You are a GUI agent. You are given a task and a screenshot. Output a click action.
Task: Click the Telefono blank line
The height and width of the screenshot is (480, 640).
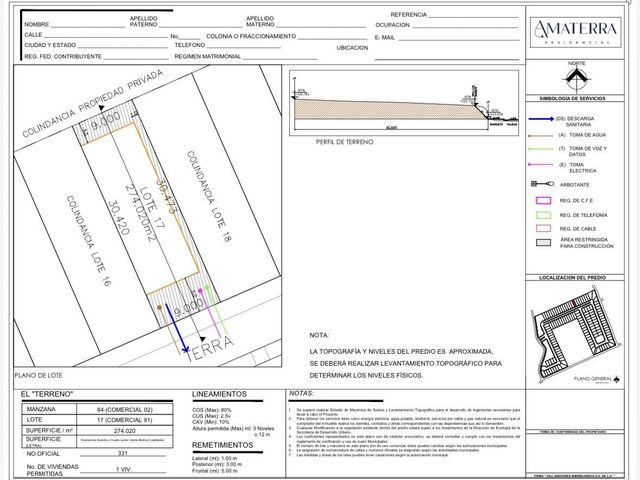pyautogui.click(x=243, y=47)
